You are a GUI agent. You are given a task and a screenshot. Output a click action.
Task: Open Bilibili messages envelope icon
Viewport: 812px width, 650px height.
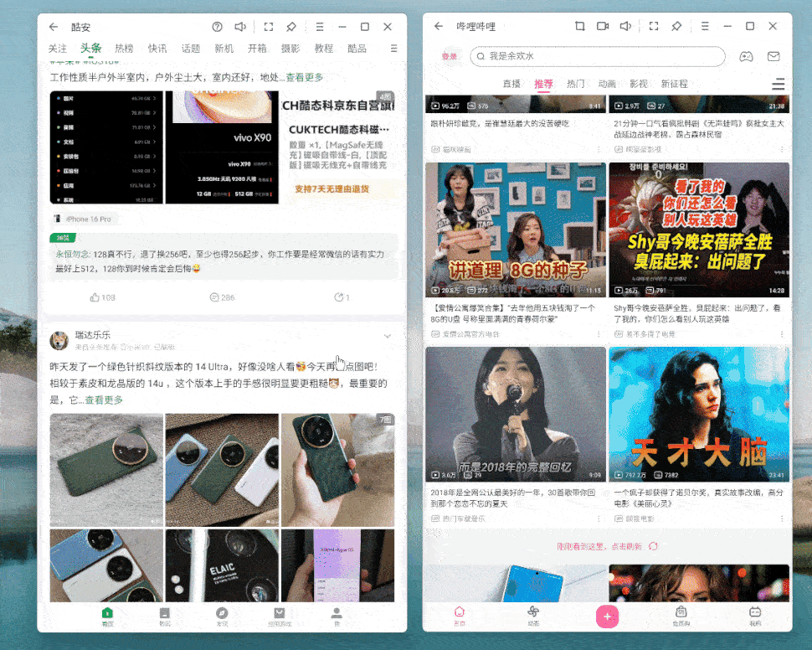(773, 56)
